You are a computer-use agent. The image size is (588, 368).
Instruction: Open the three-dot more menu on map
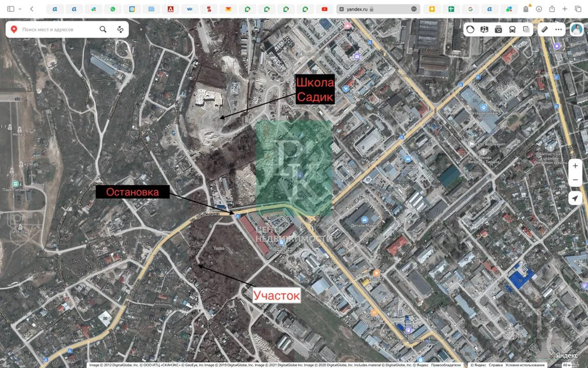[x=558, y=29]
